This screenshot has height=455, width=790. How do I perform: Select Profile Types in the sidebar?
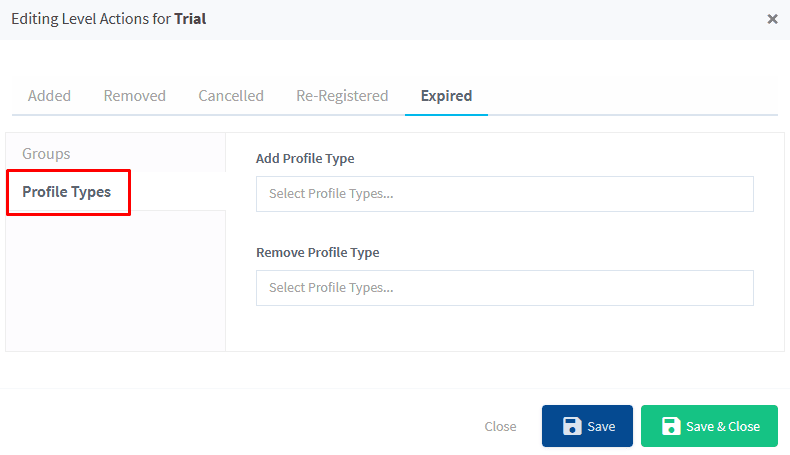[67, 192]
